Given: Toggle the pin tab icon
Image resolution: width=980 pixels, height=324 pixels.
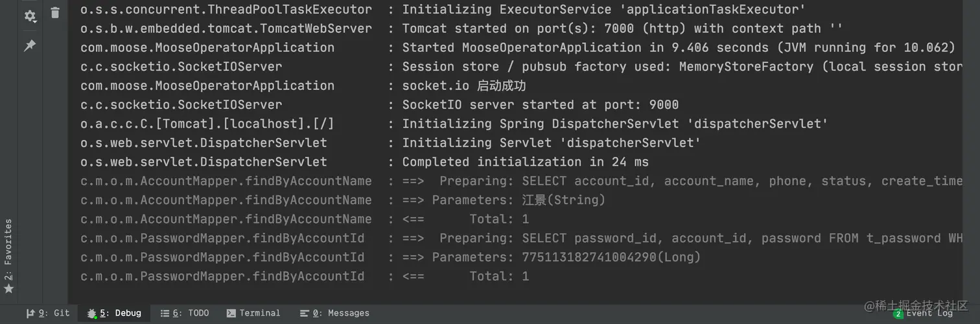Looking at the screenshot, I should click(x=30, y=45).
